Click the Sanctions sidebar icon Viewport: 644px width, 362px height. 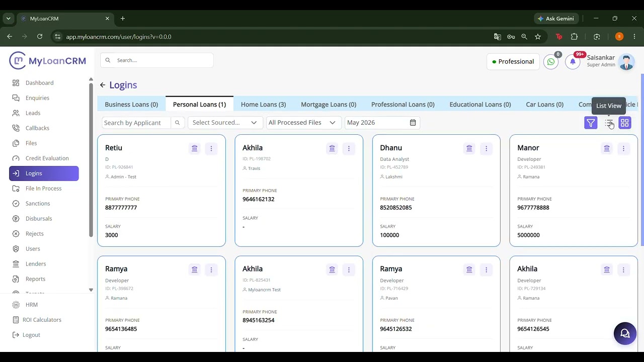[x=16, y=204]
